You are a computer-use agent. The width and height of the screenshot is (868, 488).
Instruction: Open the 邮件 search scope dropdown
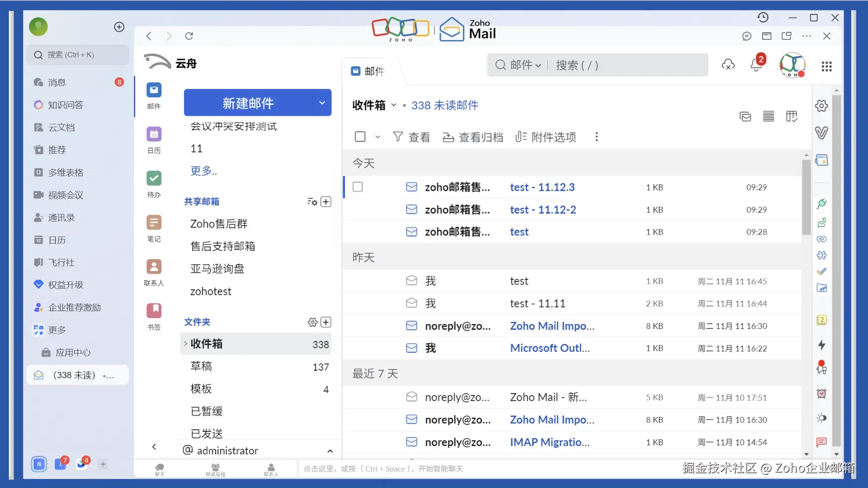525,65
